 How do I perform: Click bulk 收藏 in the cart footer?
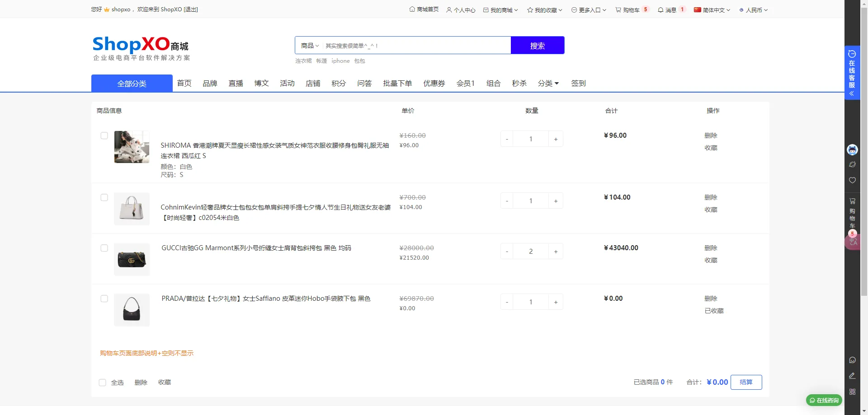[x=165, y=382]
